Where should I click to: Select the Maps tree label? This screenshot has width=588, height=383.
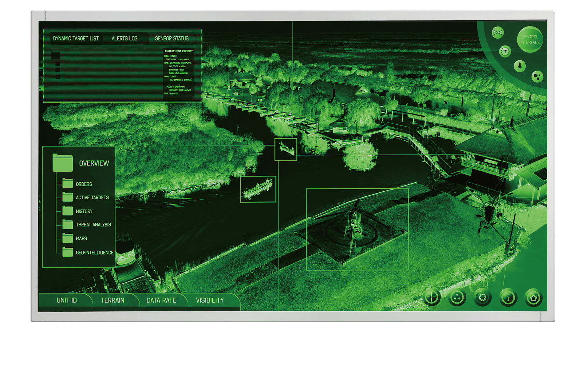(x=81, y=239)
